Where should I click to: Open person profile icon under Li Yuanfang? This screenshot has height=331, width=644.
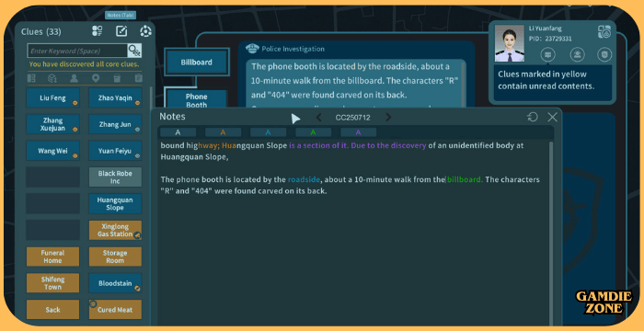tap(578, 54)
